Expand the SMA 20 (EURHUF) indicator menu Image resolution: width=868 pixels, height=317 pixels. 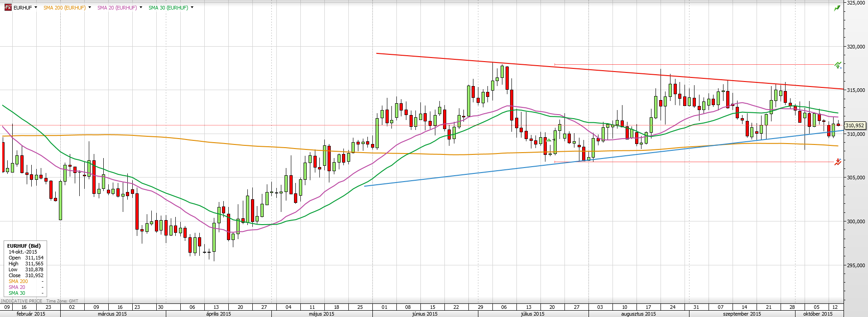point(141,8)
